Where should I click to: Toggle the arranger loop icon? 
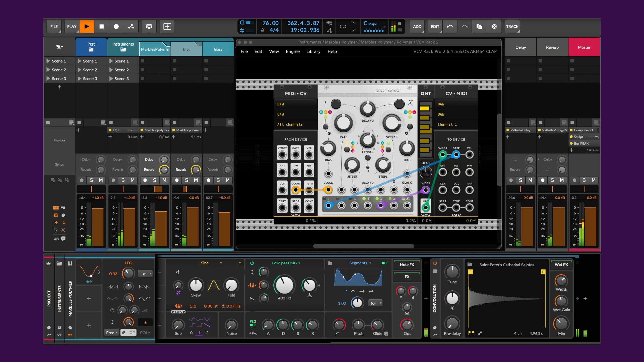tap(343, 26)
